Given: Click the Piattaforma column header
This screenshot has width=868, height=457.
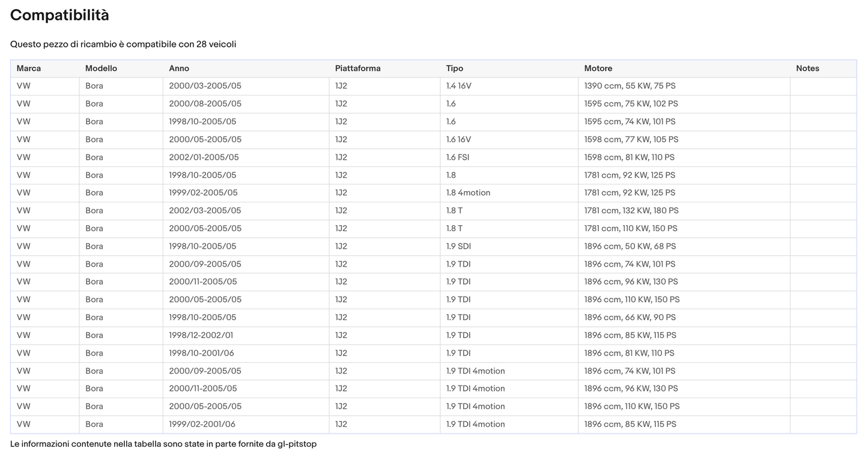Looking at the screenshot, I should click(x=357, y=68).
